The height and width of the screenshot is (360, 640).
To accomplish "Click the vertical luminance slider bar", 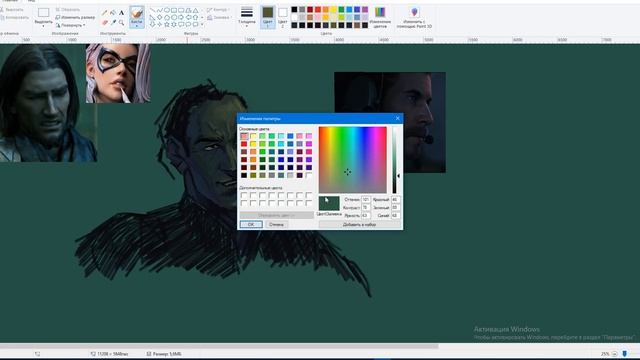I will click(x=394, y=160).
